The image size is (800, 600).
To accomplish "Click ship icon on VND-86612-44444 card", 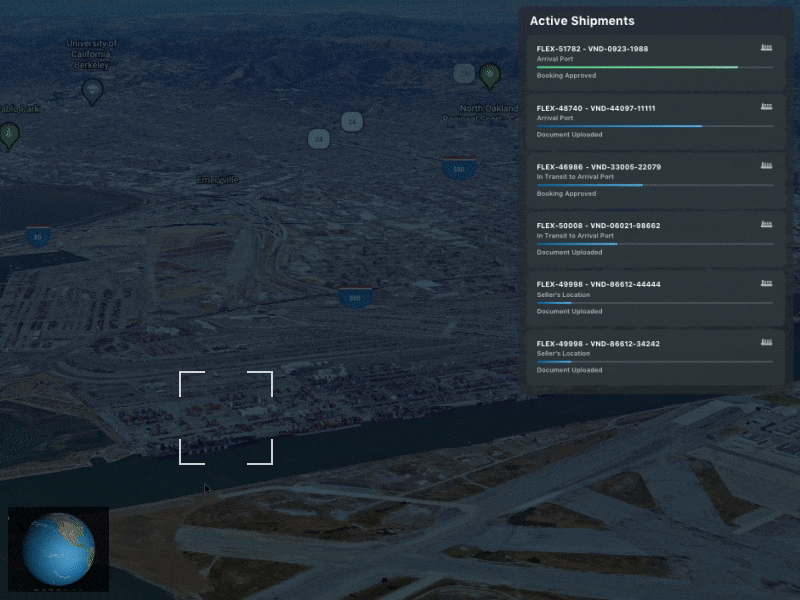I will point(766,283).
